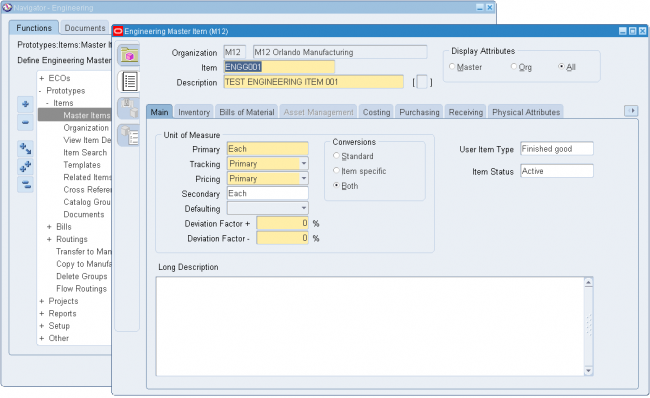Image resolution: width=650 pixels, height=398 pixels.
Task: Click the Long Description scroll down arrow
Action: pos(588,371)
